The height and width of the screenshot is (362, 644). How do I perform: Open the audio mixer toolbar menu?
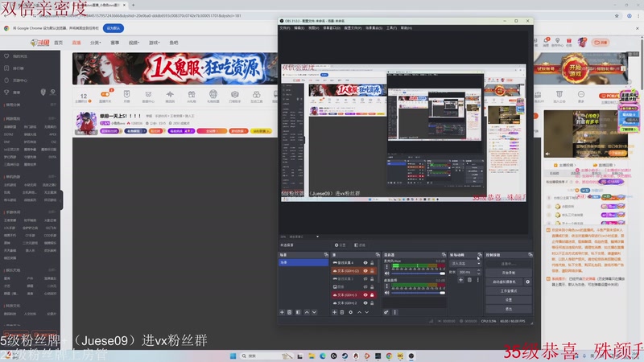(395, 312)
